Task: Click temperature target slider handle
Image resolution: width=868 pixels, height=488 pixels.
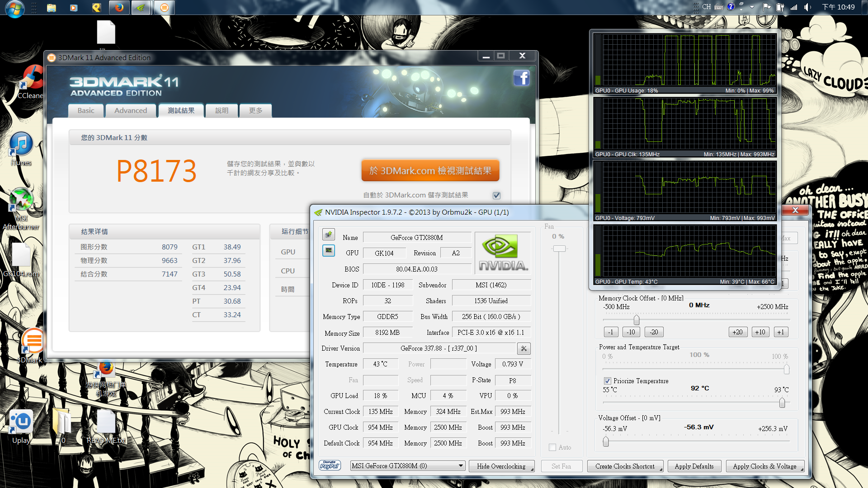Action: 782,402
